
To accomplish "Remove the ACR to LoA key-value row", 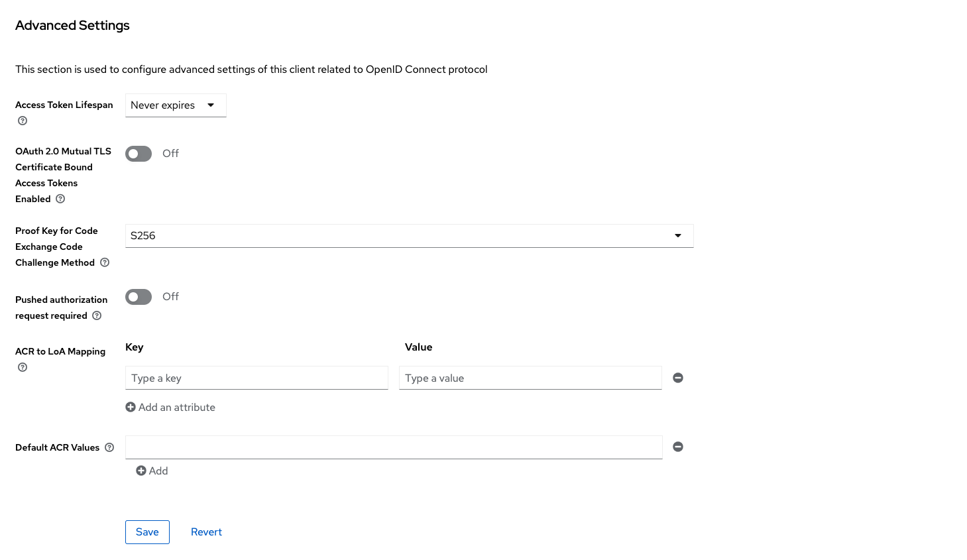I will [678, 378].
